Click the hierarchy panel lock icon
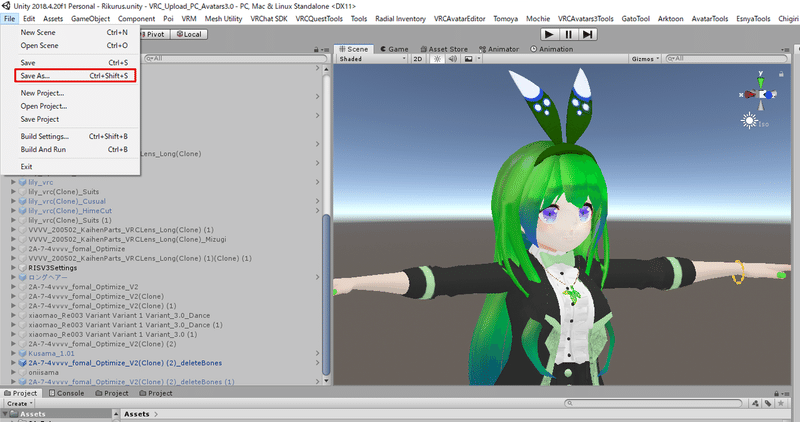 316,49
